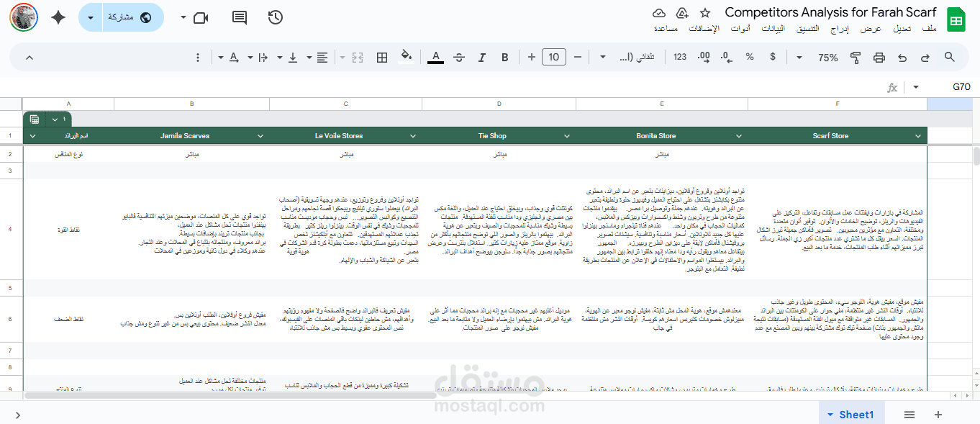Image resolution: width=980 pixels, height=424 pixels.
Task: Open the three-dot more toolbar options
Action: [198, 58]
